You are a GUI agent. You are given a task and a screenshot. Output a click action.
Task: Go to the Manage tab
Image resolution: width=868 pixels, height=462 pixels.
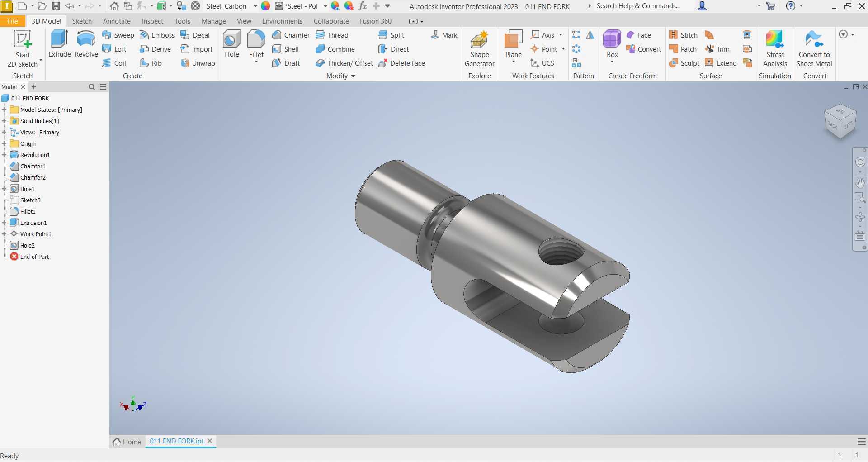click(213, 21)
